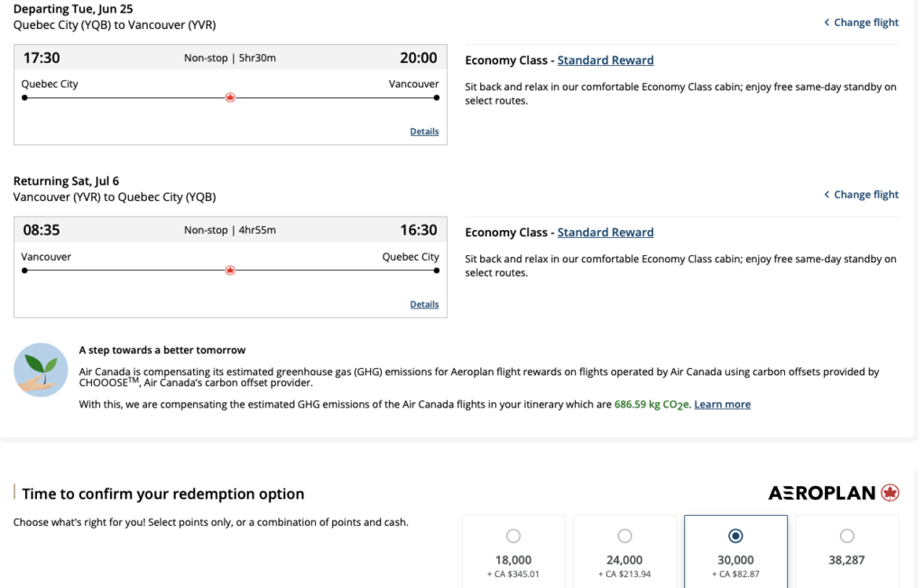924x588 pixels.
Task: Select the 18,000 points redemption option
Action: click(x=513, y=536)
